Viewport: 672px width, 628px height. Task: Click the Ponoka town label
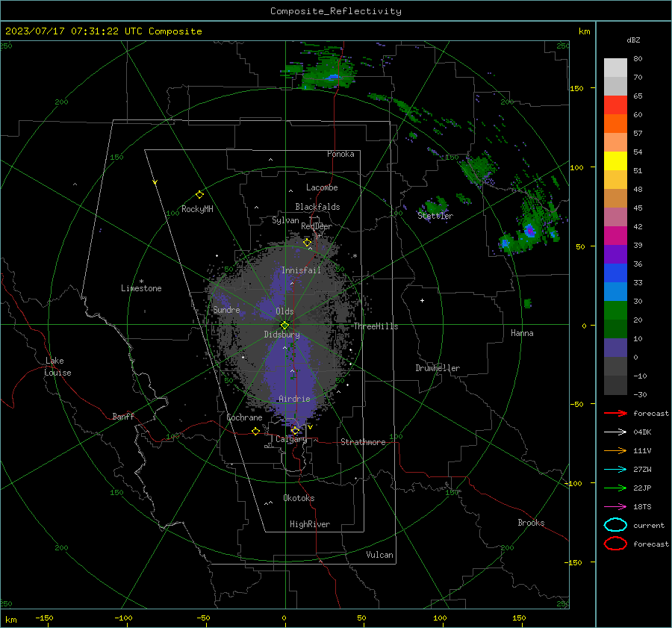[x=340, y=154]
